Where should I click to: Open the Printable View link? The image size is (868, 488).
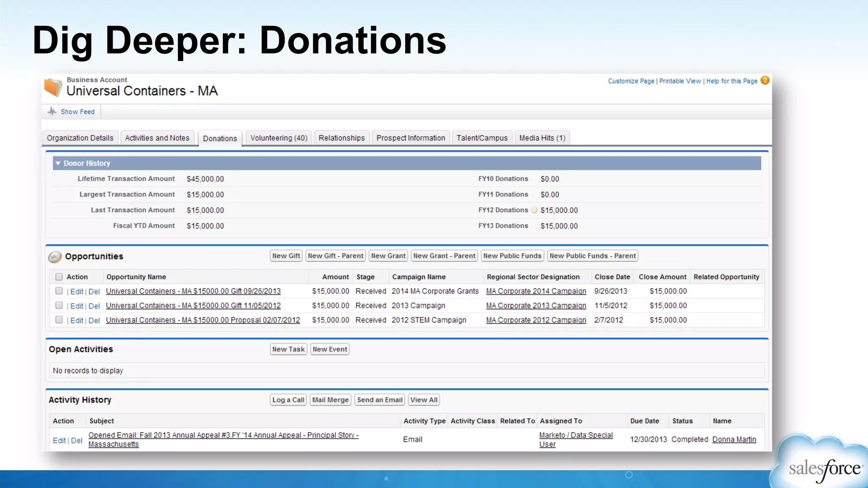coord(680,81)
